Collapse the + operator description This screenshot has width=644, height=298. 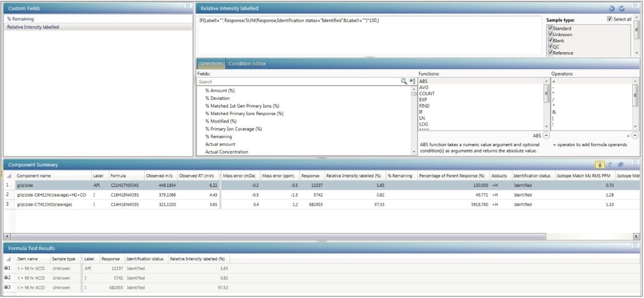635,136
